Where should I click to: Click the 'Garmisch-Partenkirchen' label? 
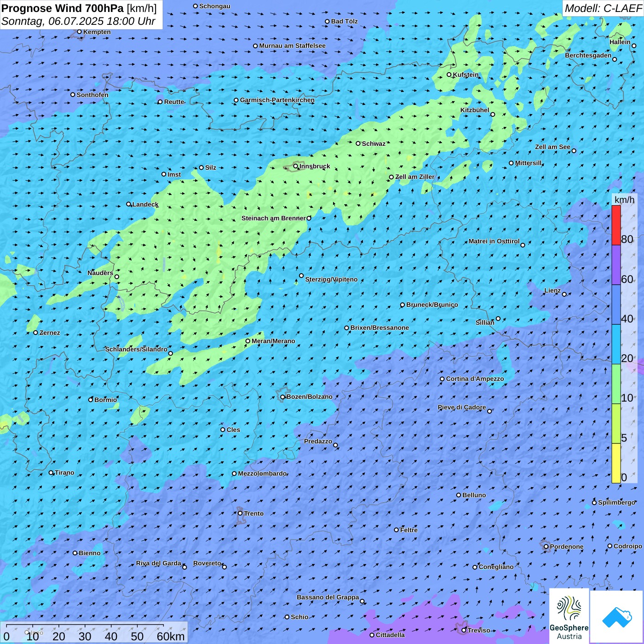pos(277,100)
